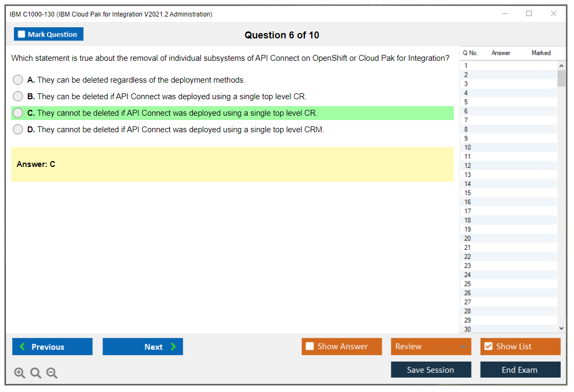The width and height of the screenshot is (574, 392).
Task: Select answer option A radio button
Action: tap(18, 80)
